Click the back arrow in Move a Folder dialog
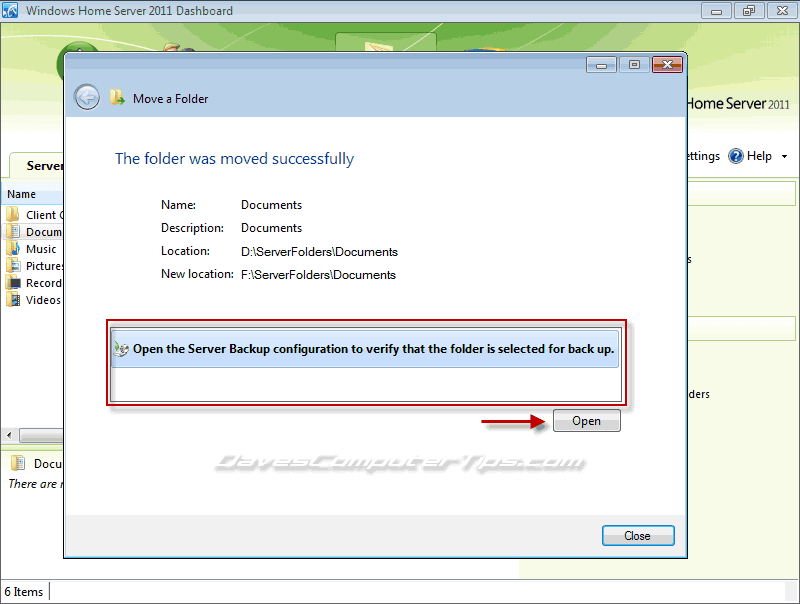Image resolution: width=800 pixels, height=604 pixels. pos(87,97)
